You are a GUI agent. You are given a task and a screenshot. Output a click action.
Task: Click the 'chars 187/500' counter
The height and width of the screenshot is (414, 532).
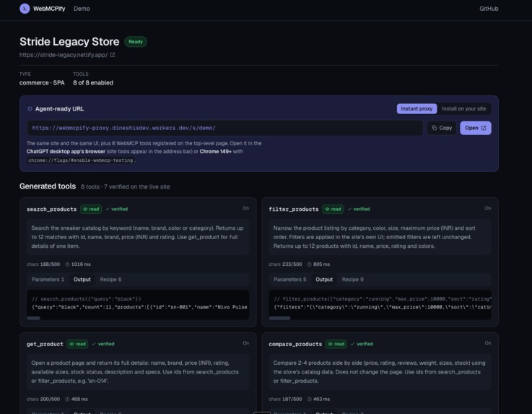(x=285, y=399)
